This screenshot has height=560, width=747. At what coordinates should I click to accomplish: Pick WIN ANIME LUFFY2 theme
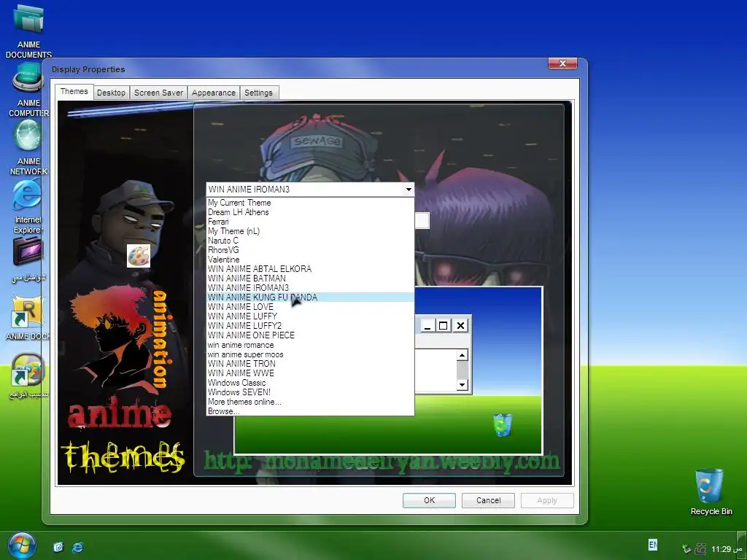point(310,326)
